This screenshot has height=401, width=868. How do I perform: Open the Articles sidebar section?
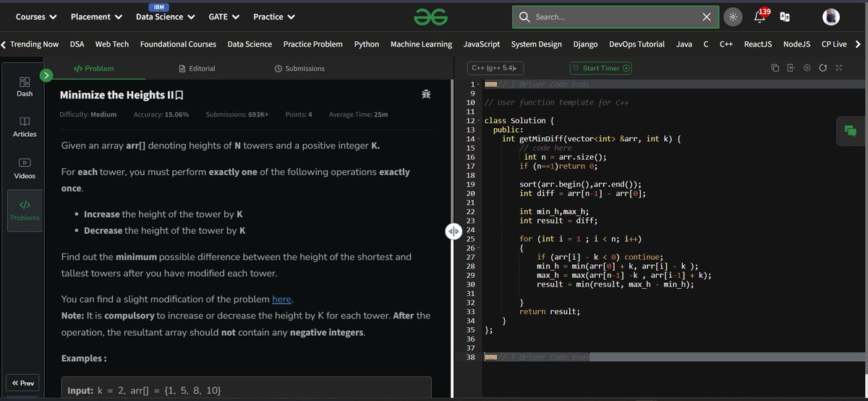click(x=24, y=127)
